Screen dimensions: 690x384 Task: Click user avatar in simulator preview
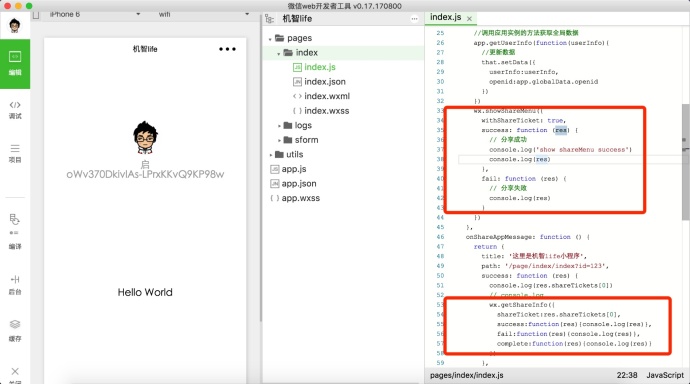pyautogui.click(x=145, y=138)
